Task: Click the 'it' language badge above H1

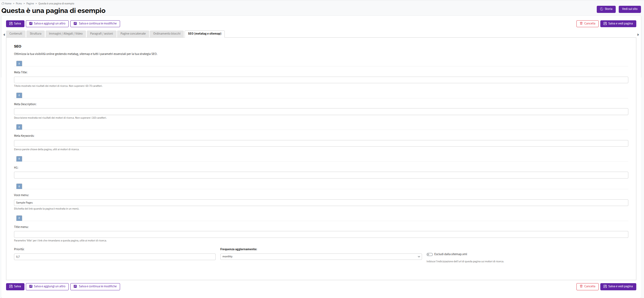Action: click(19, 159)
